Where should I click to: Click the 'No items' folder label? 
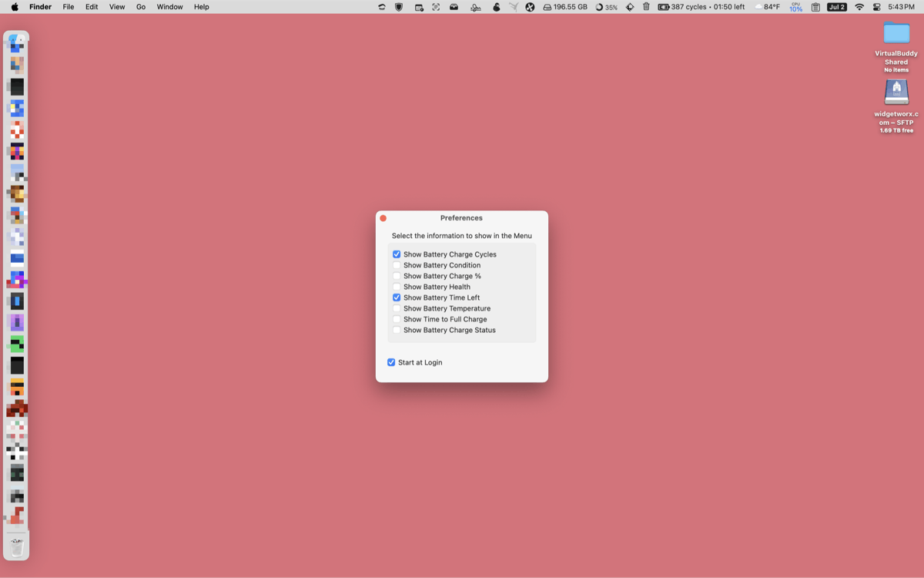tap(896, 70)
